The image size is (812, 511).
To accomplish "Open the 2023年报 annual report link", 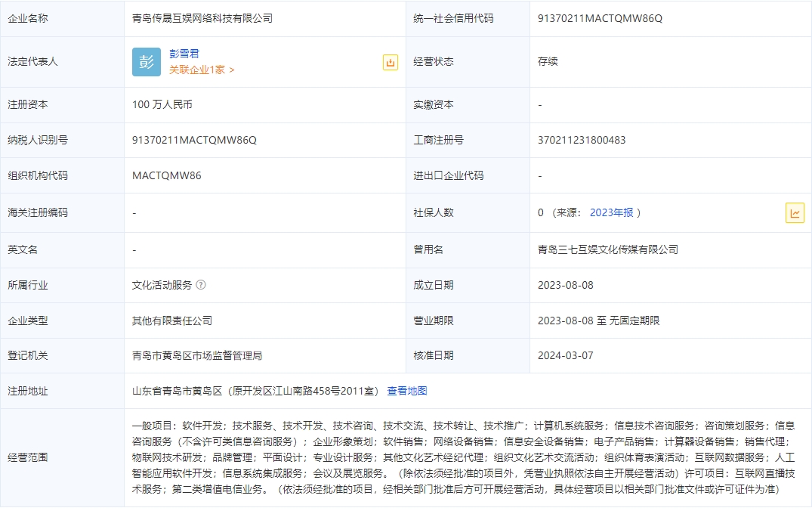I will [x=611, y=212].
